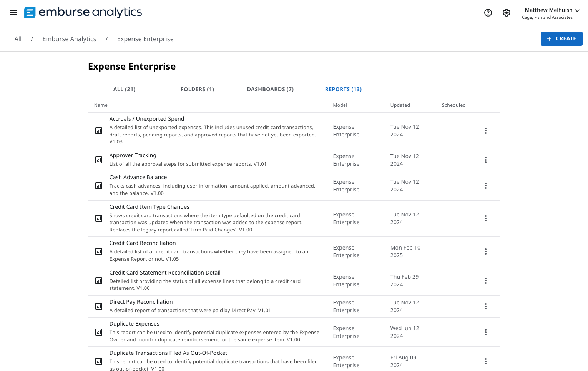The height and width of the screenshot is (371, 588).
Task: Click the report icon beside Credit Card Reconciliation
Action: coord(99,251)
